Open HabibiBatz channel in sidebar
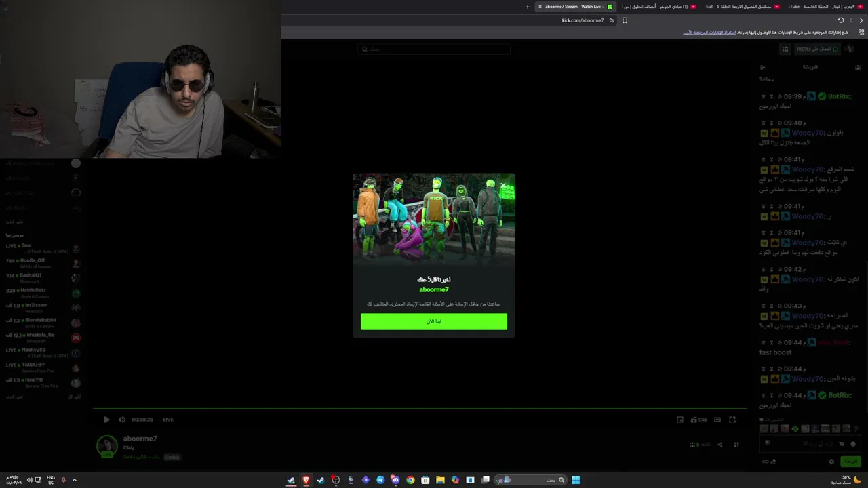 43,293
